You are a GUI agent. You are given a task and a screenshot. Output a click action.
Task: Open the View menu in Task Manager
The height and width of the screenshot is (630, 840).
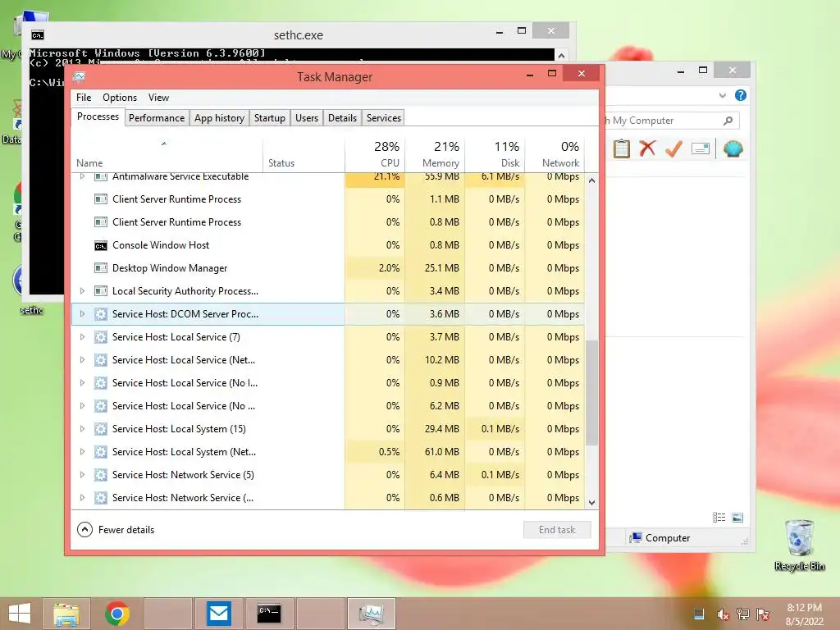click(x=158, y=98)
